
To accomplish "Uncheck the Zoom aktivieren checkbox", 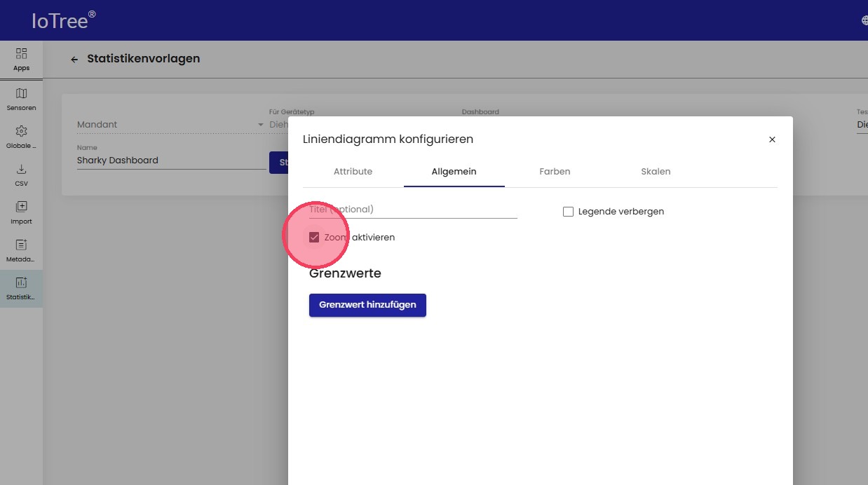I will click(314, 238).
